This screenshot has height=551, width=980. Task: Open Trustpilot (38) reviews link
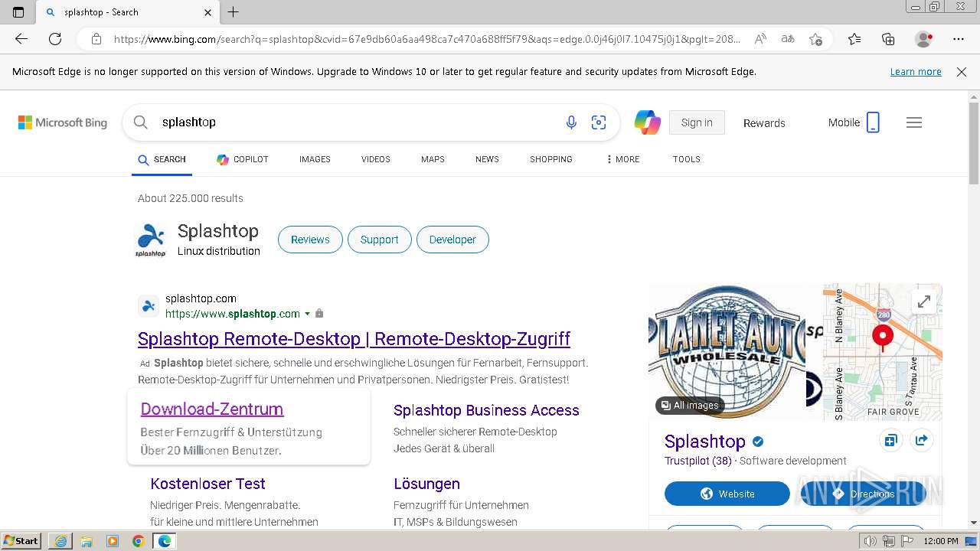(x=697, y=461)
